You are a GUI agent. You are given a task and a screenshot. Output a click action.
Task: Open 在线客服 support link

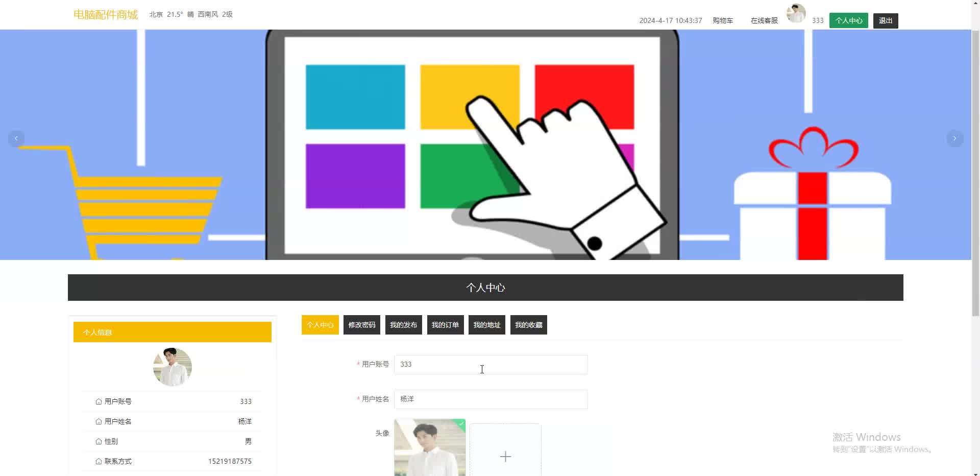coord(764,20)
